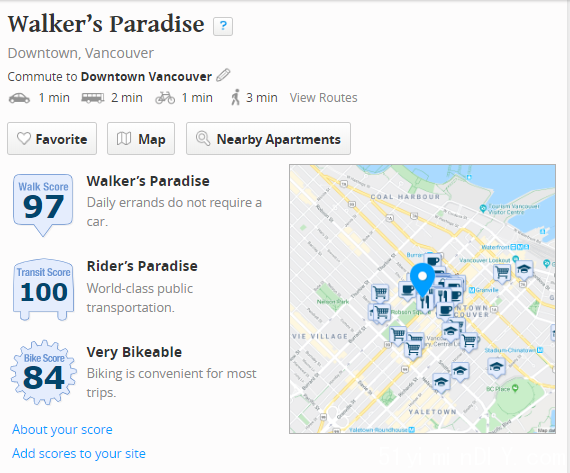This screenshot has height=473, width=570.
Task: Edit commute destination with pencil icon
Action: click(x=223, y=75)
